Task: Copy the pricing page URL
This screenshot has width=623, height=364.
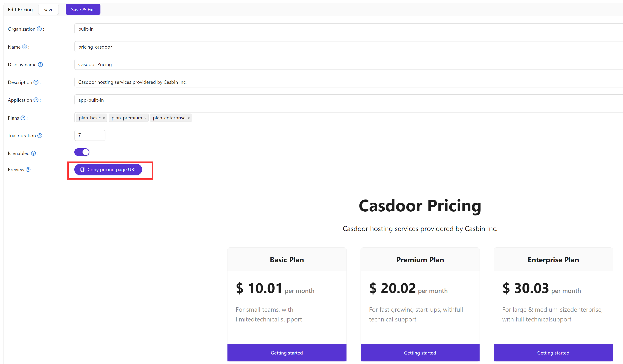Action: pos(108,169)
